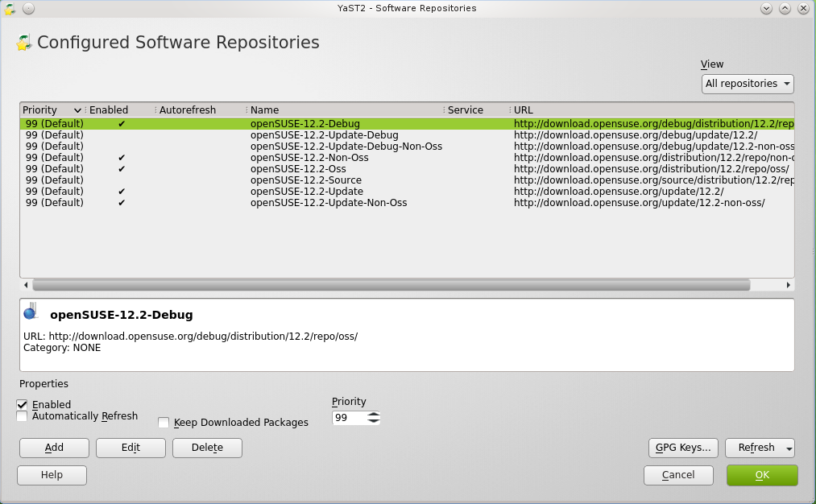Maximize the window using title bar up-chevron
816x504 pixels.
coord(785,8)
